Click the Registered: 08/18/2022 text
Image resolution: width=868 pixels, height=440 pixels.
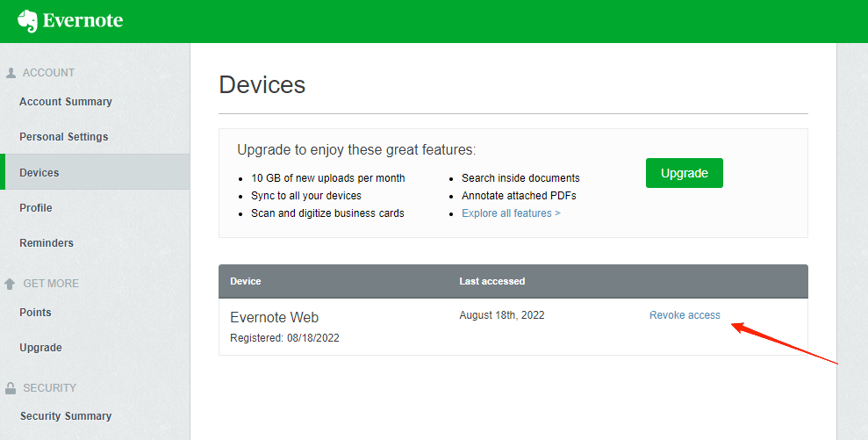[284, 338]
